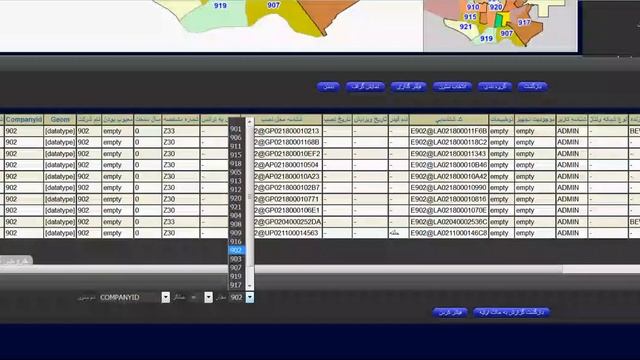Choose 917 in the open dropdown list
The width and height of the screenshot is (640, 360).
click(236, 285)
